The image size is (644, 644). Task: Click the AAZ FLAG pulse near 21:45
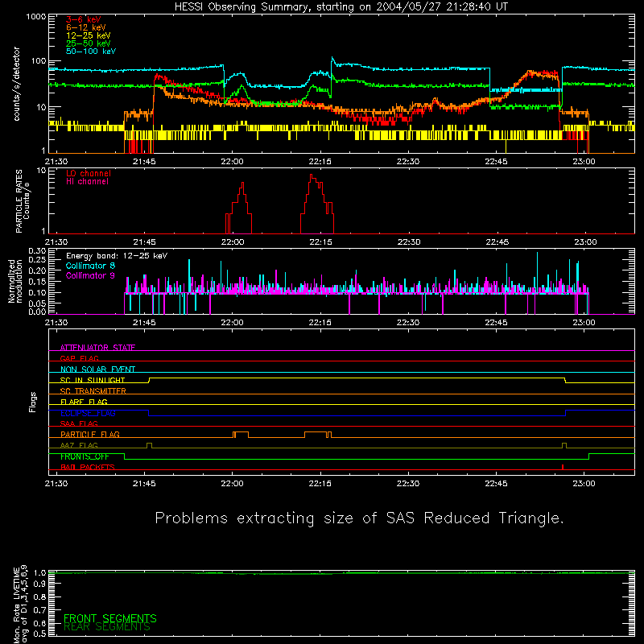tap(149, 445)
